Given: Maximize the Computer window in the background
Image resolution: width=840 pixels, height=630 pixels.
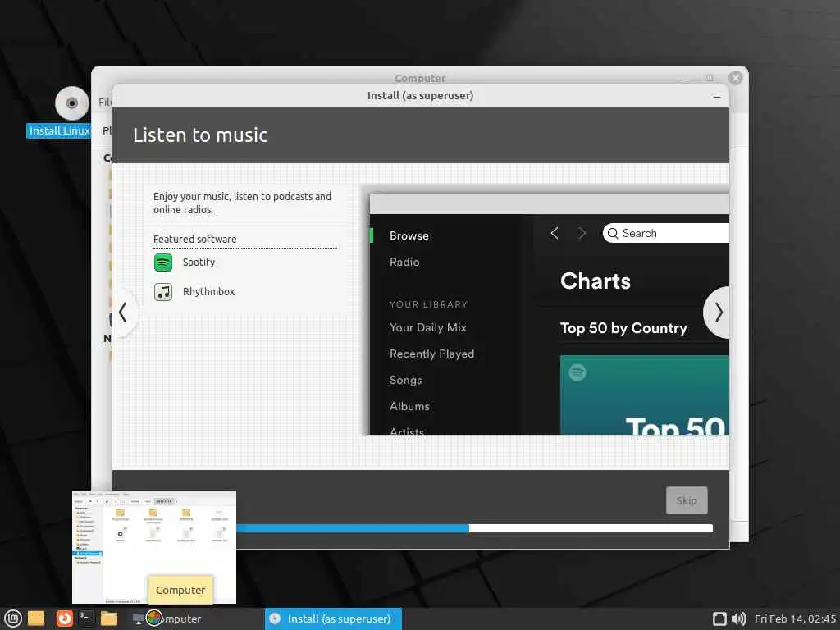Looking at the screenshot, I should 710,78.
